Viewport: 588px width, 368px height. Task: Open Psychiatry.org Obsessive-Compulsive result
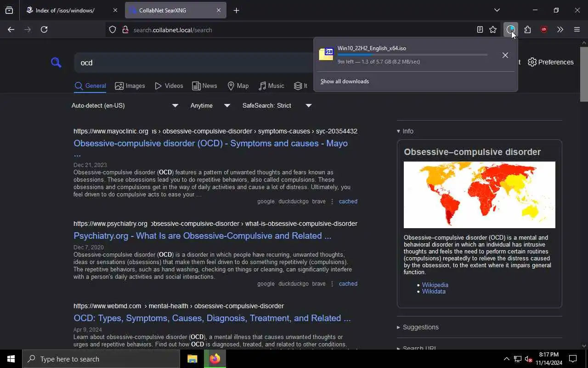202,236
